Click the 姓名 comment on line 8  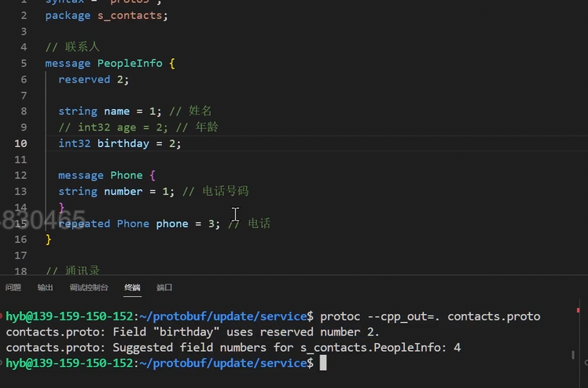pos(190,112)
